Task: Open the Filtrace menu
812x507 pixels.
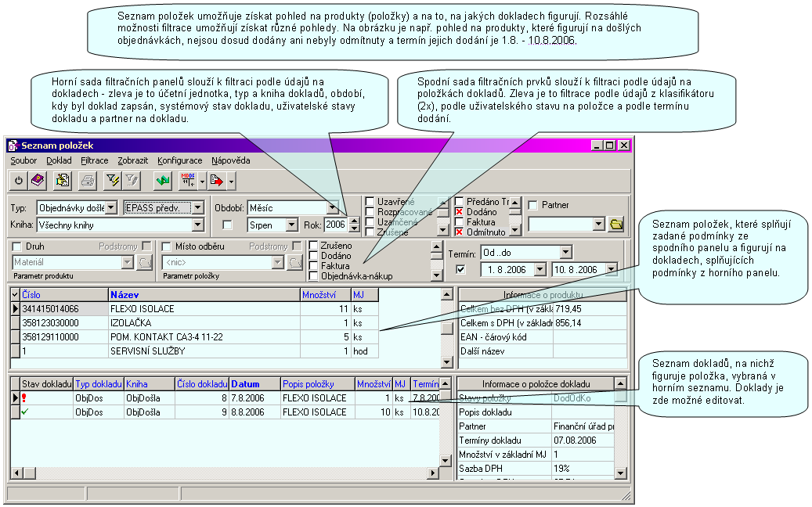Action: (95, 160)
